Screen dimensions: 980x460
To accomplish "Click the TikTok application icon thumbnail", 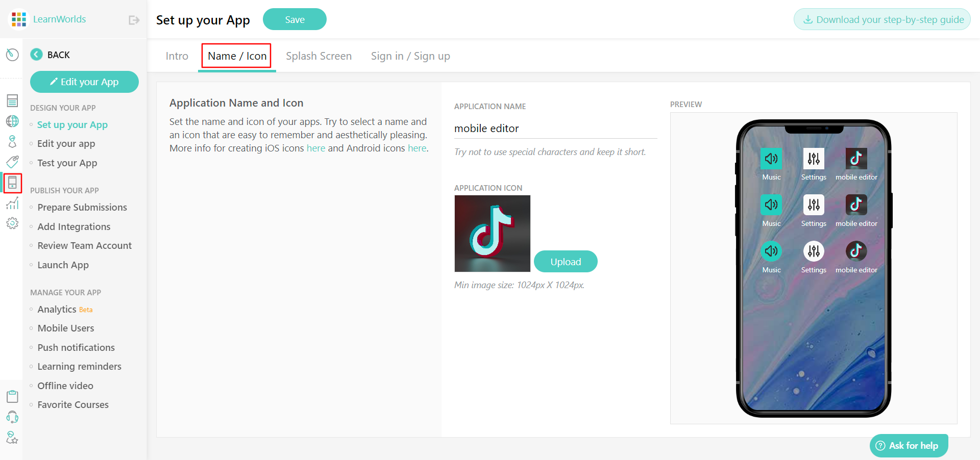I will (492, 234).
